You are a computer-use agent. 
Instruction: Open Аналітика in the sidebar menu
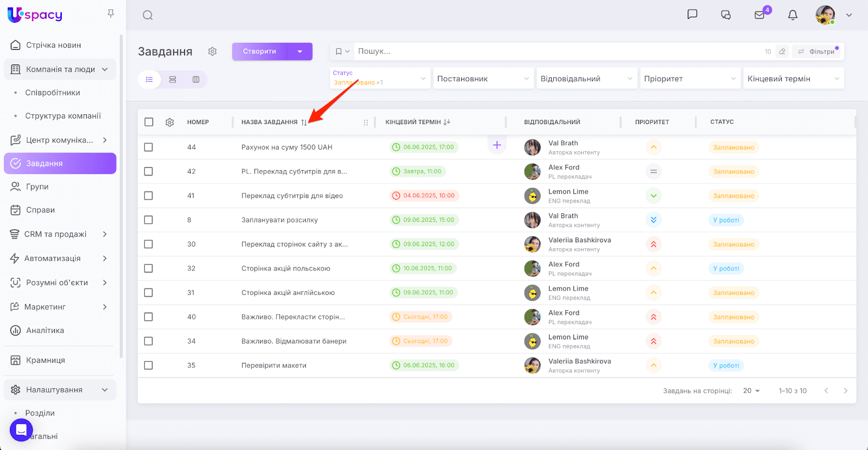tap(45, 331)
